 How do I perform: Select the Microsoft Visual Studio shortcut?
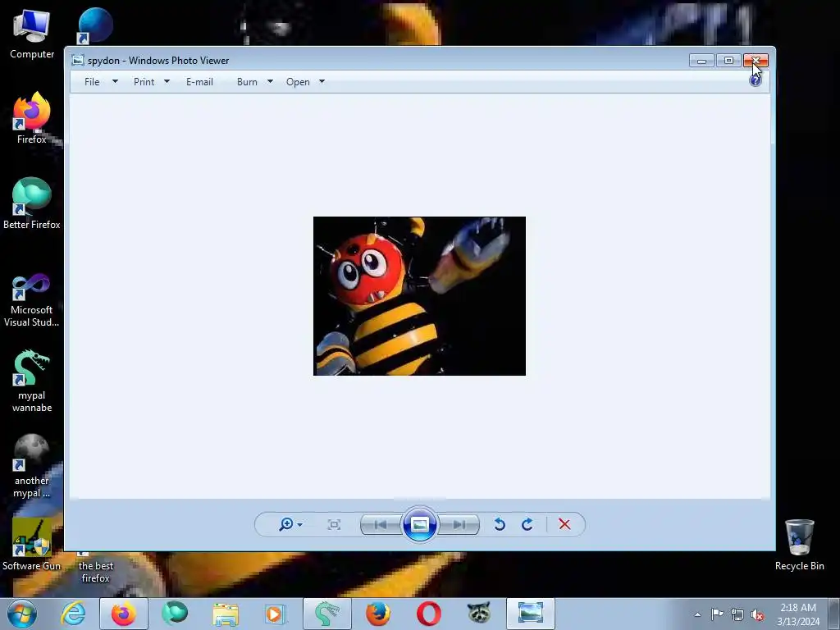pos(32,300)
